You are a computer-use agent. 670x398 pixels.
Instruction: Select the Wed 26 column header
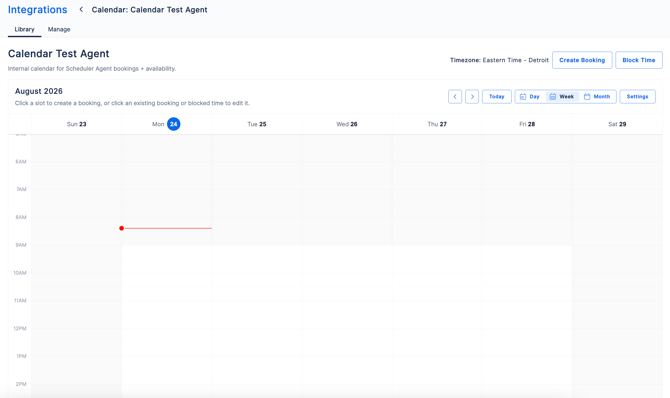pos(347,124)
